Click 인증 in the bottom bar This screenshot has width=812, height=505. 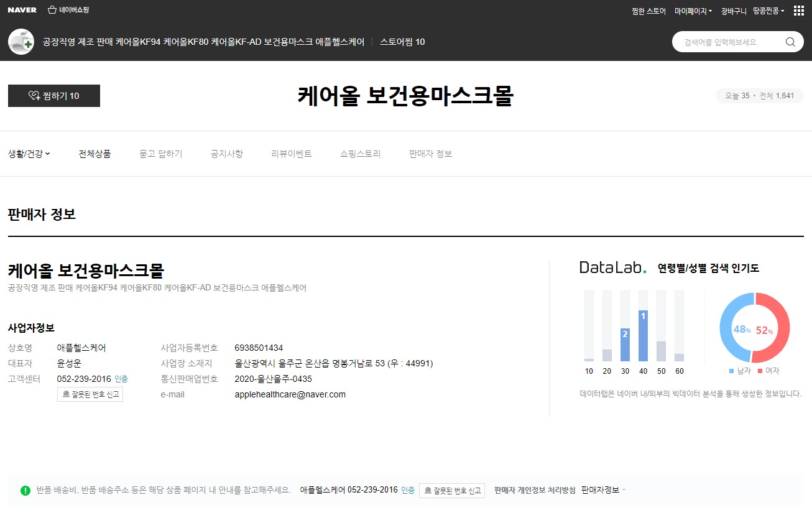coord(408,490)
